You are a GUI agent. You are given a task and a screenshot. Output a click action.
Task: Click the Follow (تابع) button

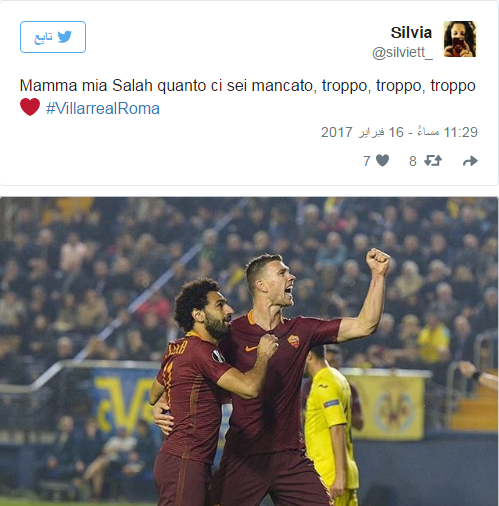click(53, 37)
